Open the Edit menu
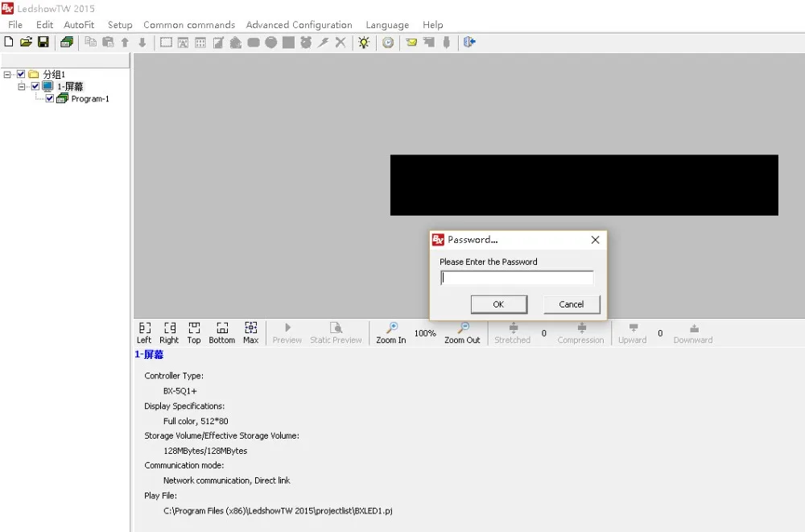 (x=44, y=25)
